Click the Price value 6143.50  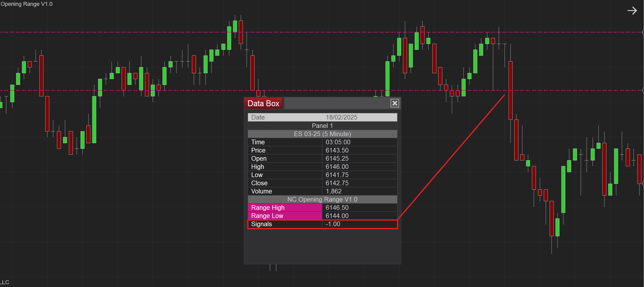[337, 150]
